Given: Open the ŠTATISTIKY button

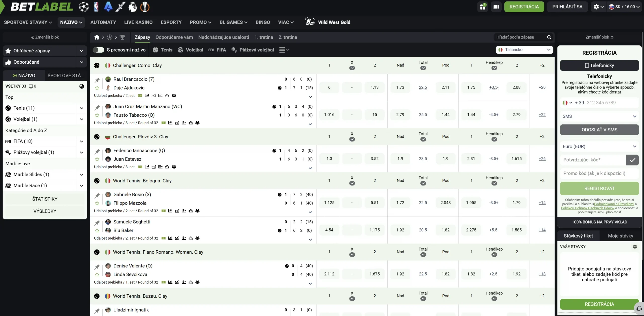Looking at the screenshot, I should (45, 199).
